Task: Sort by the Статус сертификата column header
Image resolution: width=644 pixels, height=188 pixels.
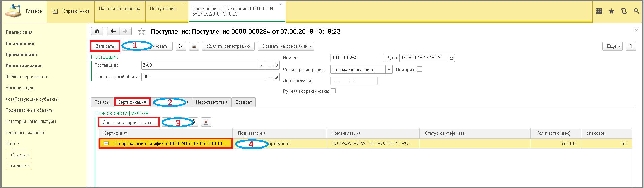Action: pos(475,133)
